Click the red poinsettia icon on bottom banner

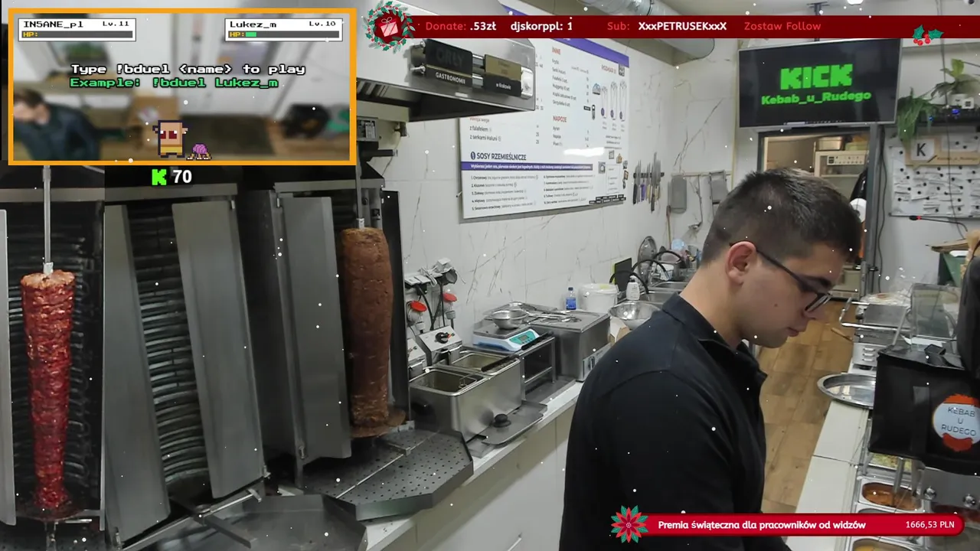pos(629,525)
